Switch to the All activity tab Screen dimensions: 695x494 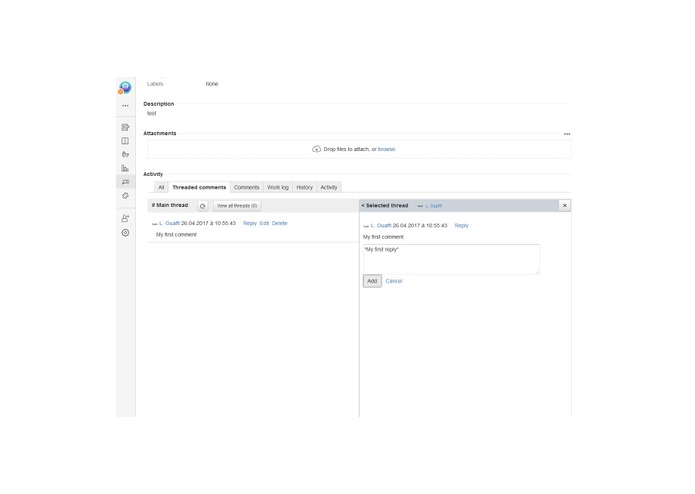161,187
